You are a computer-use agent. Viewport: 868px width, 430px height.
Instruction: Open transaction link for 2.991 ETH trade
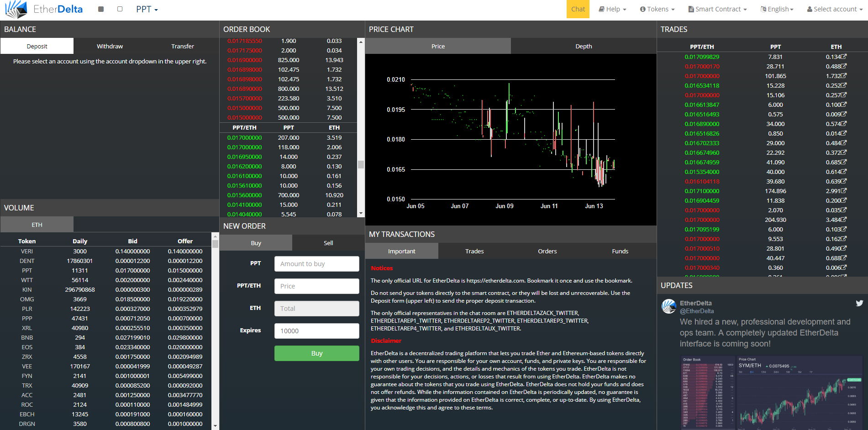pos(844,191)
